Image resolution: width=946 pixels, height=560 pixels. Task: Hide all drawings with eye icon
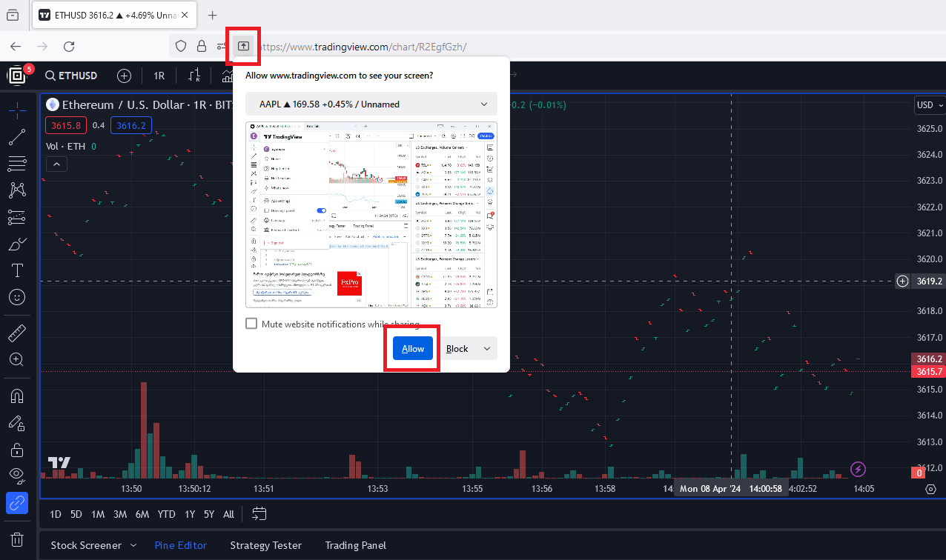[x=17, y=476]
